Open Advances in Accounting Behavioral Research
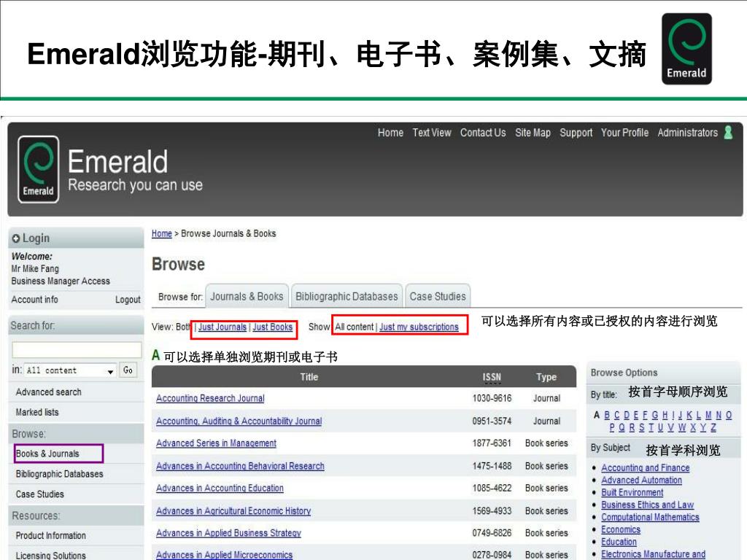 pos(240,466)
